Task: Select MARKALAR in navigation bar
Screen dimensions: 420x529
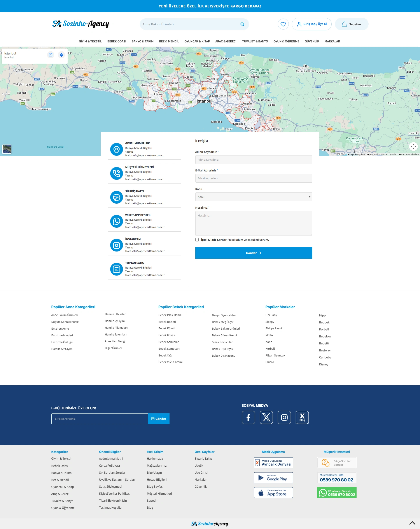Action: pyautogui.click(x=332, y=41)
